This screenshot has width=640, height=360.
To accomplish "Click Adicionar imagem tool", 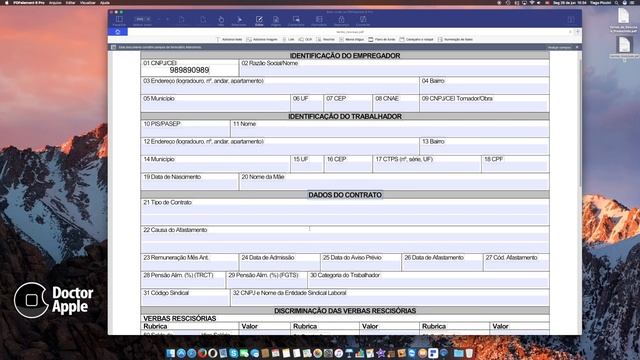I will [x=262, y=40].
